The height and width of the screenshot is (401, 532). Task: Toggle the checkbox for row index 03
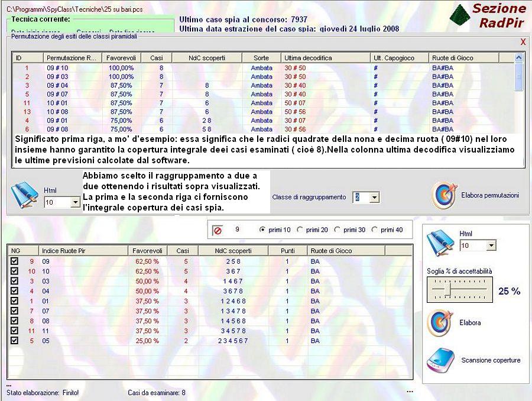coord(14,281)
